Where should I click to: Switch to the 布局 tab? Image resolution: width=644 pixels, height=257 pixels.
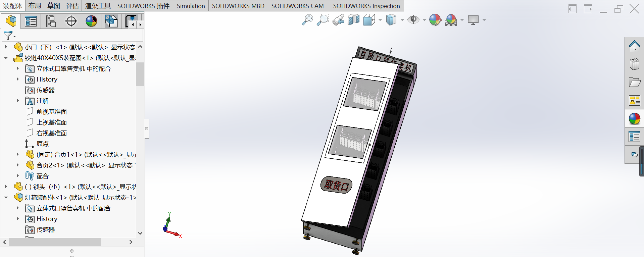click(x=35, y=6)
